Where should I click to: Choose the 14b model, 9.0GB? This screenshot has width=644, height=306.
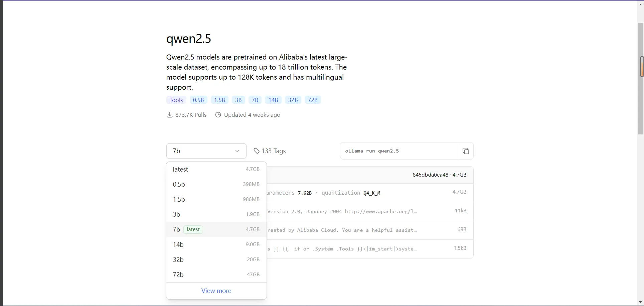pyautogui.click(x=216, y=245)
